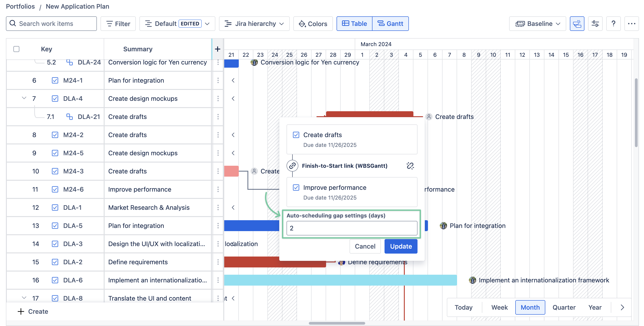Open the Jira hierarchy dropdown
The height and width of the screenshot is (326, 644).
254,24
